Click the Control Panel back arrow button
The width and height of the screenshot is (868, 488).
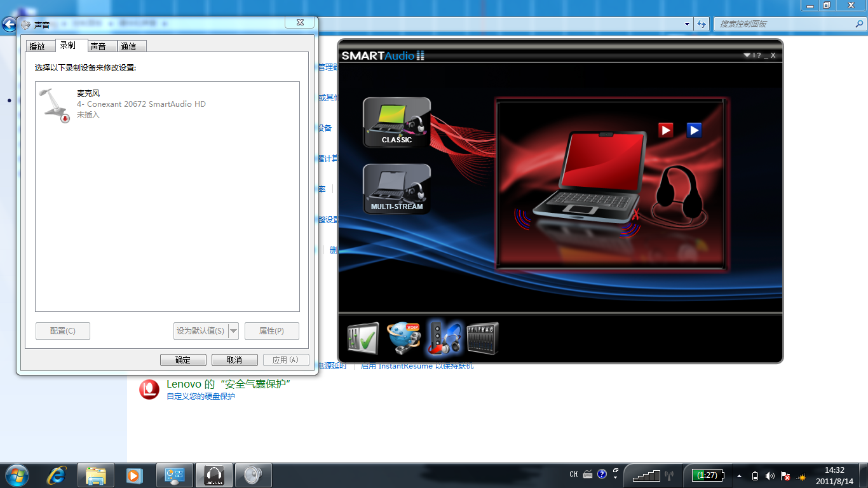point(9,25)
